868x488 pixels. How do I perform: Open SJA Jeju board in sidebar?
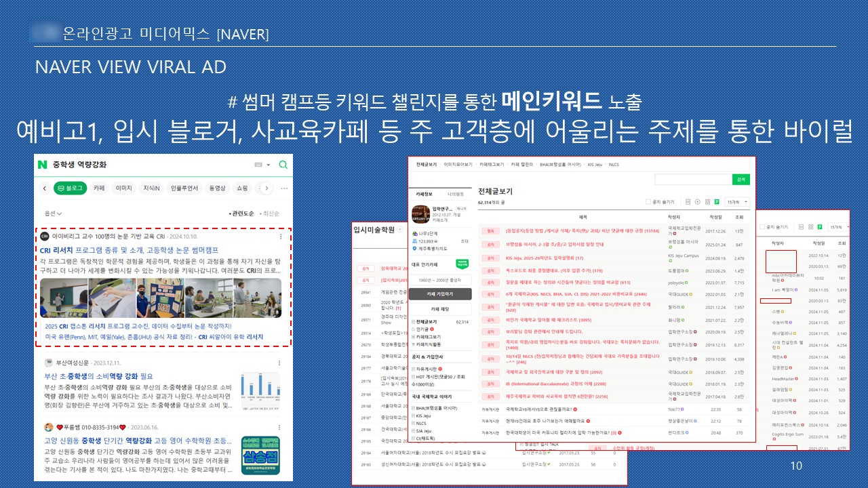coord(422,430)
